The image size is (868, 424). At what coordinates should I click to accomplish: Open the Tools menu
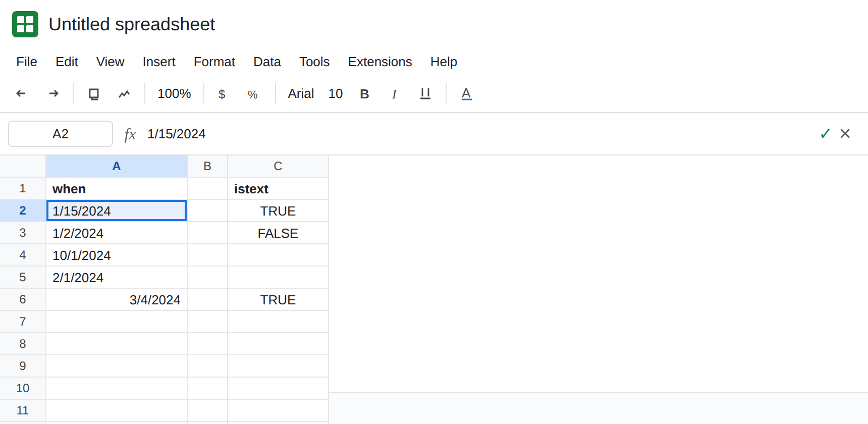[x=314, y=62]
